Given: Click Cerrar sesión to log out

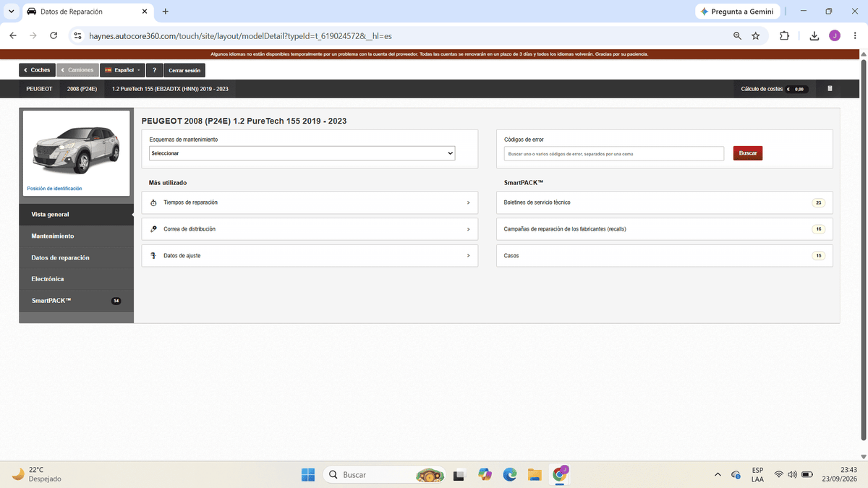Looking at the screenshot, I should tap(184, 70).
